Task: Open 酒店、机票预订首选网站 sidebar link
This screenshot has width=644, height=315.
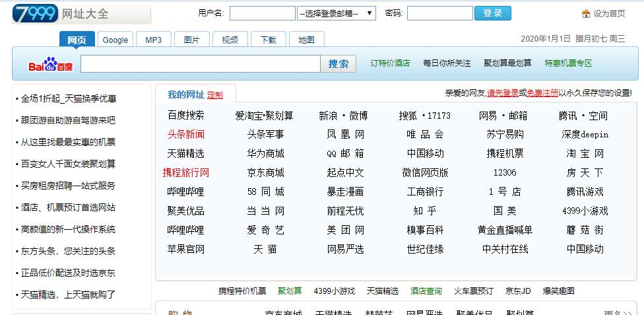Action: tap(68, 207)
